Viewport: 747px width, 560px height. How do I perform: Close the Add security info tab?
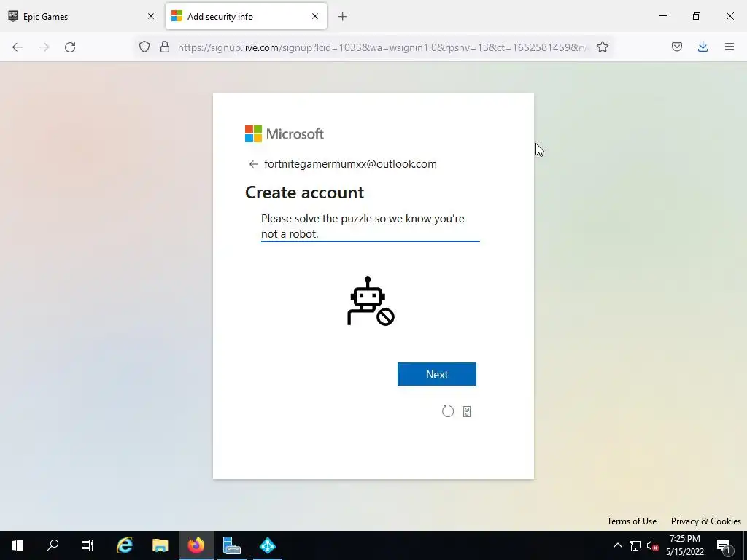click(315, 16)
